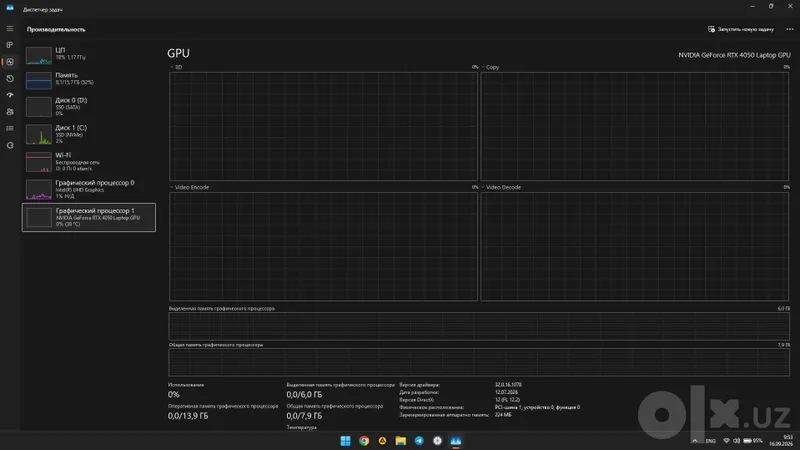Select Графический процессор 0 Intel UHD entry

(x=89, y=189)
